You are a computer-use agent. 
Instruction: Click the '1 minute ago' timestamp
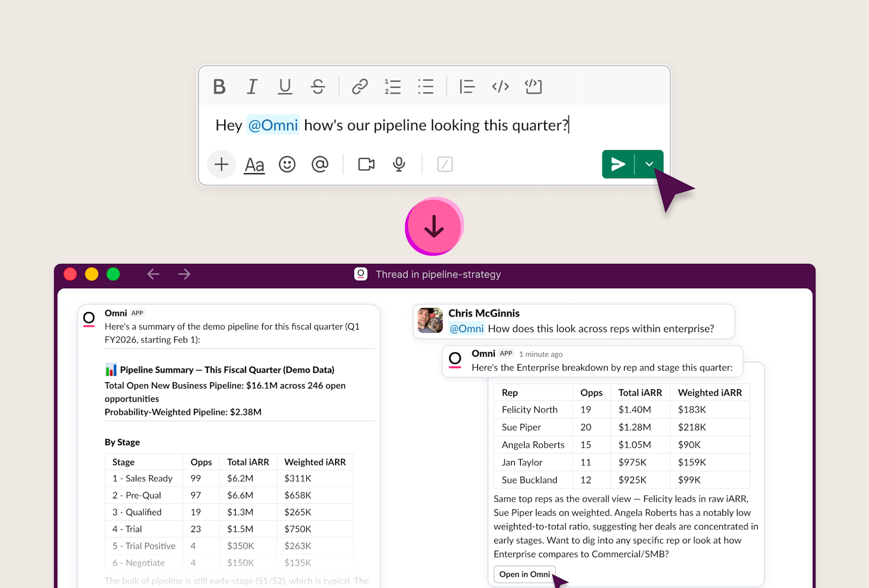click(541, 354)
